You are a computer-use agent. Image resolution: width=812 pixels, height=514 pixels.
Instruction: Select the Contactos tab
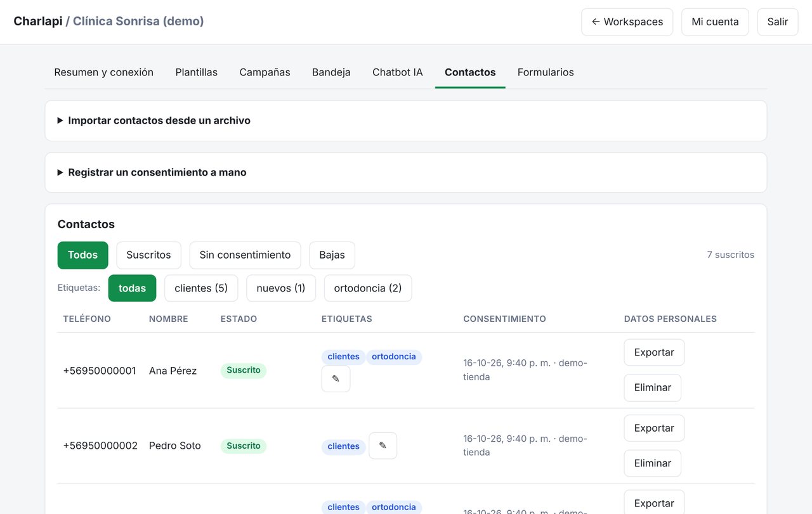coord(470,72)
